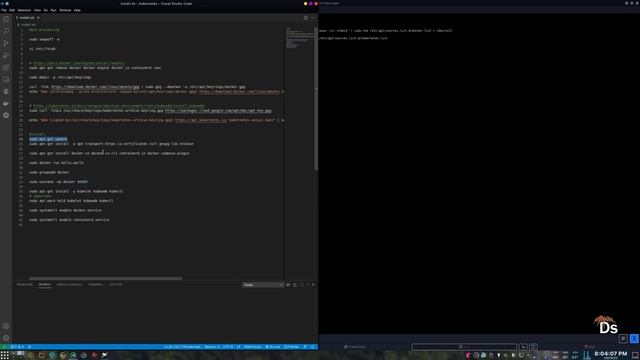Click 'sudo systemctl enable containerd.service' line
Image resolution: width=640 pixels, height=360 pixels.
click(x=69, y=220)
